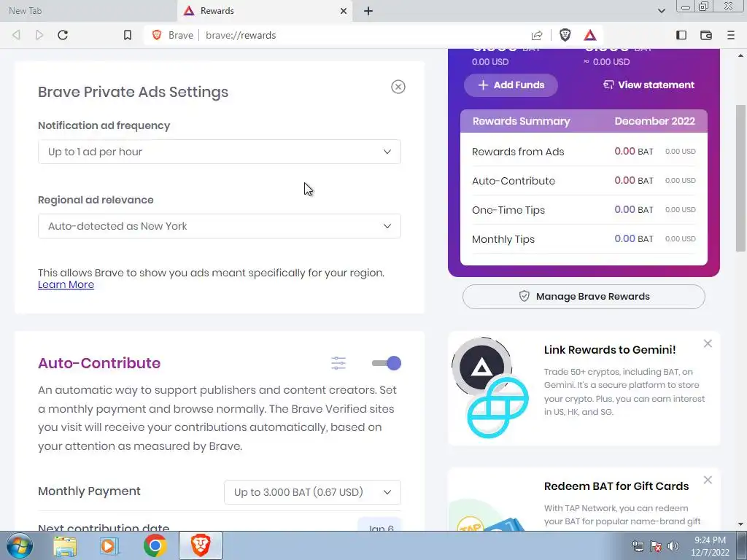Reload the rewards page
Screen dimensions: 747x560
coord(63,35)
